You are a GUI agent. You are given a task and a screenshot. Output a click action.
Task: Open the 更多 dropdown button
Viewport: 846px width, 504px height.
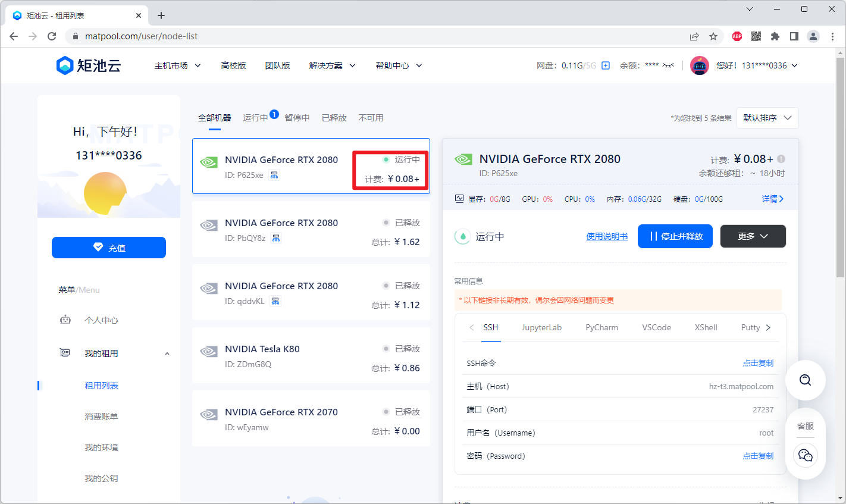(753, 236)
